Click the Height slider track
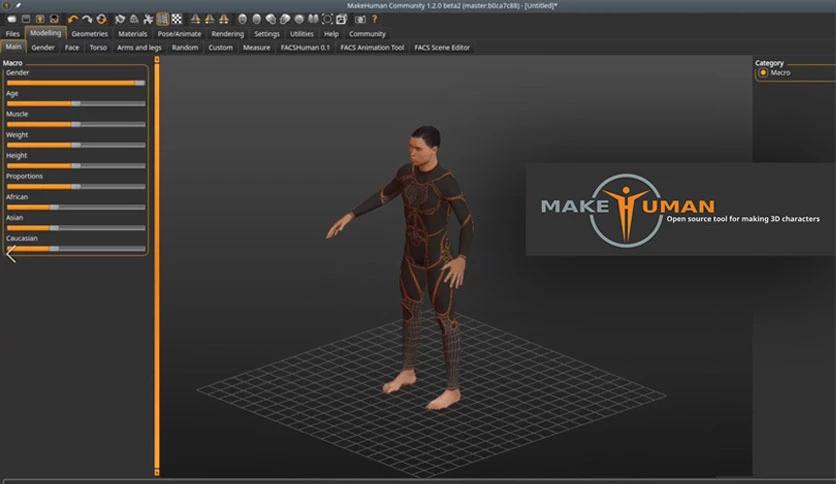 coord(76,166)
